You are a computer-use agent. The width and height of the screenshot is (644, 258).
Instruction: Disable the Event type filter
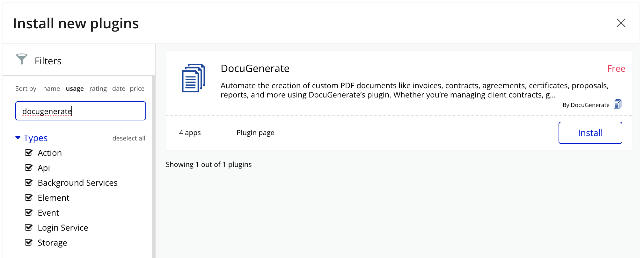click(x=29, y=212)
